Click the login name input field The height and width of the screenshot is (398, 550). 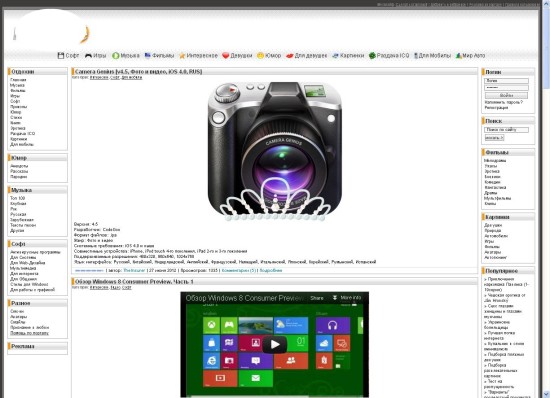click(x=507, y=81)
